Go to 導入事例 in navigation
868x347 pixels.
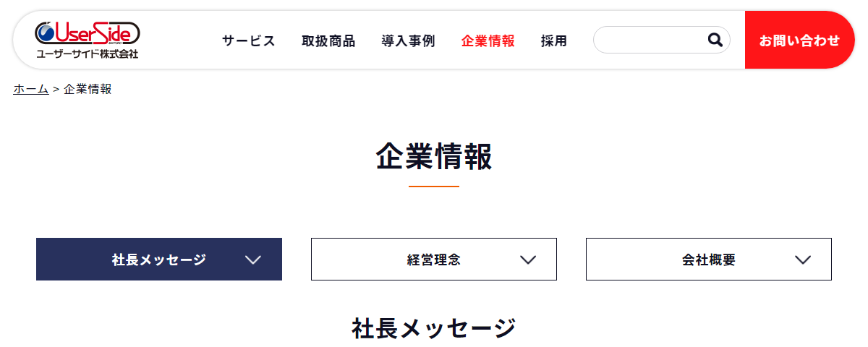[x=408, y=41]
